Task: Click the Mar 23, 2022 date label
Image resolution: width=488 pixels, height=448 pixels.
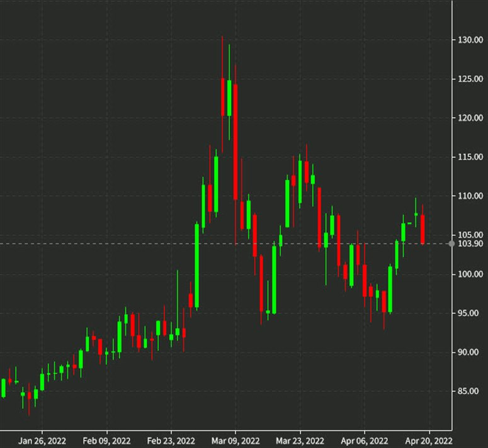Action: 300,441
